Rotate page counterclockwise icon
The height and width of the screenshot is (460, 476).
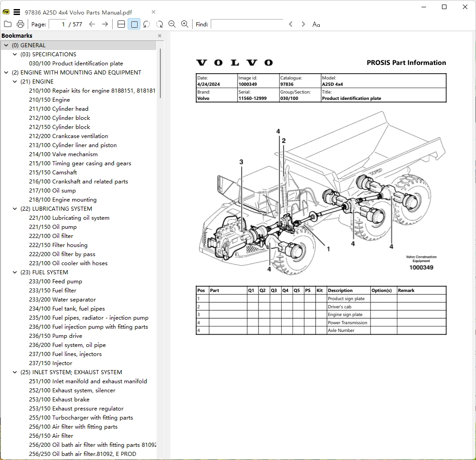(x=147, y=24)
